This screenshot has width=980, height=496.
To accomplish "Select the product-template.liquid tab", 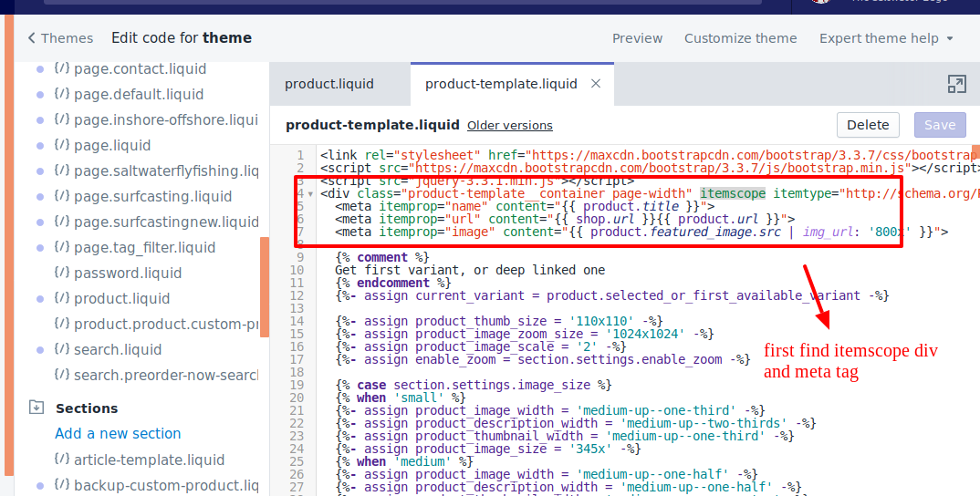I will coord(501,84).
